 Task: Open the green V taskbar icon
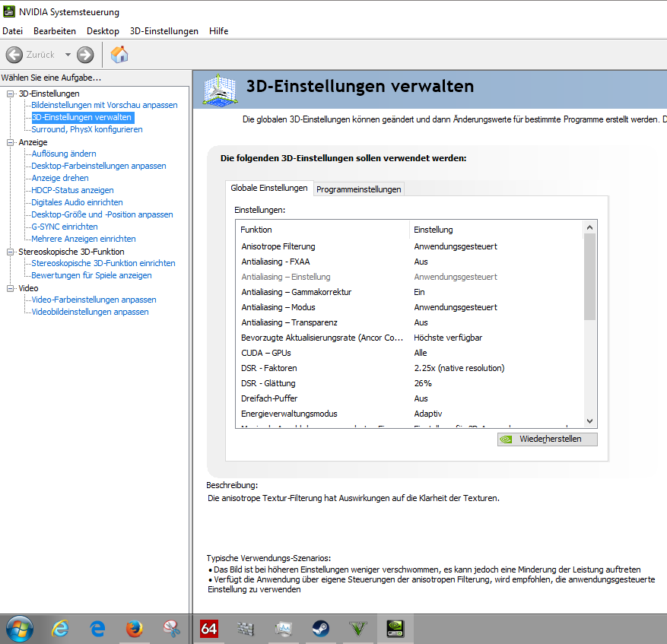pyautogui.click(x=357, y=629)
